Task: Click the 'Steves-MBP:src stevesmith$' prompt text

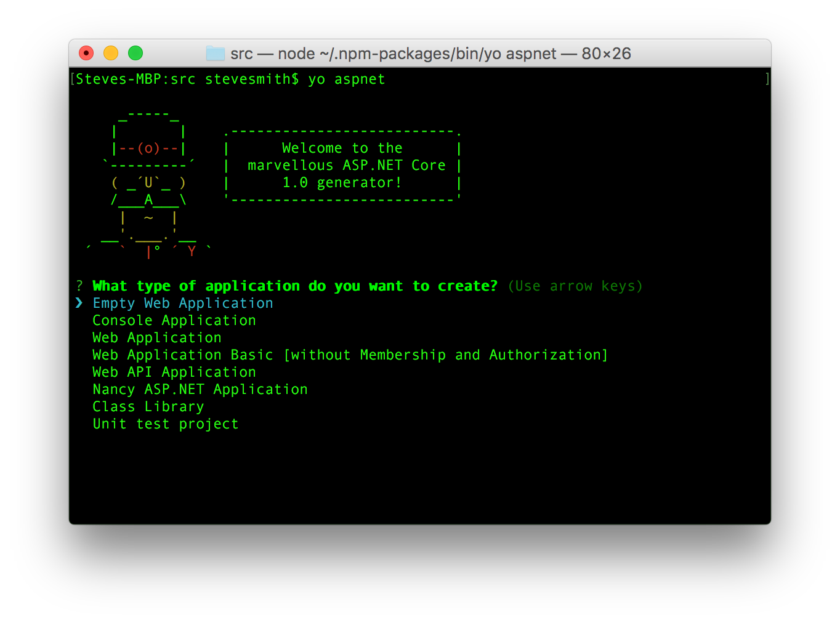Action: (x=187, y=79)
